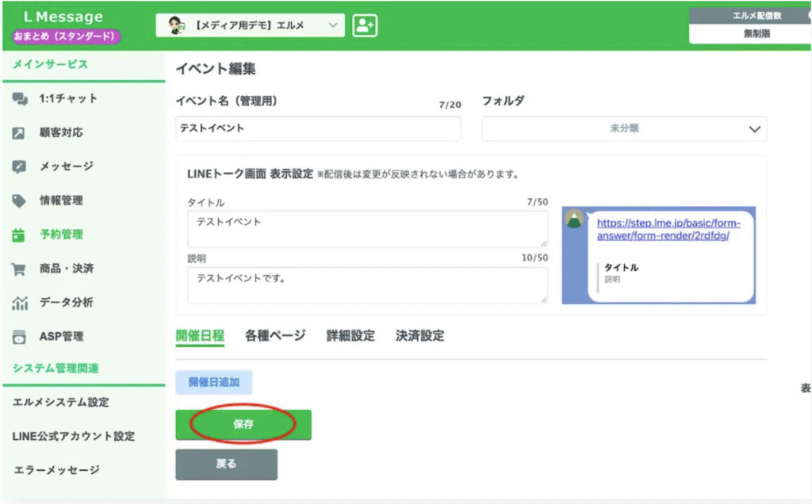Open エルメシステム設定
This screenshot has height=504, width=812.
(61, 403)
